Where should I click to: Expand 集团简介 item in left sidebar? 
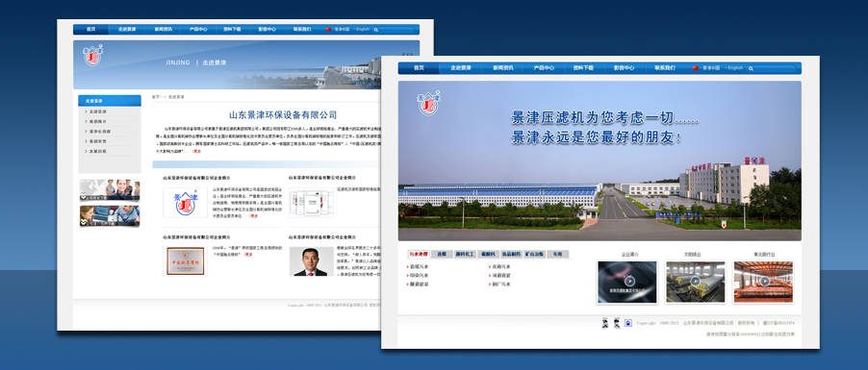point(98,122)
